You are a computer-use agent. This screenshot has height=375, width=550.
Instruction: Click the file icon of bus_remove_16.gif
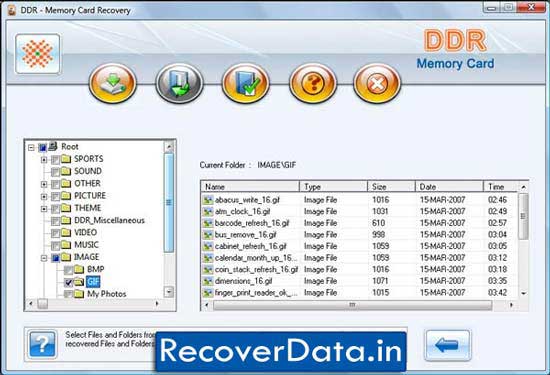[208, 235]
